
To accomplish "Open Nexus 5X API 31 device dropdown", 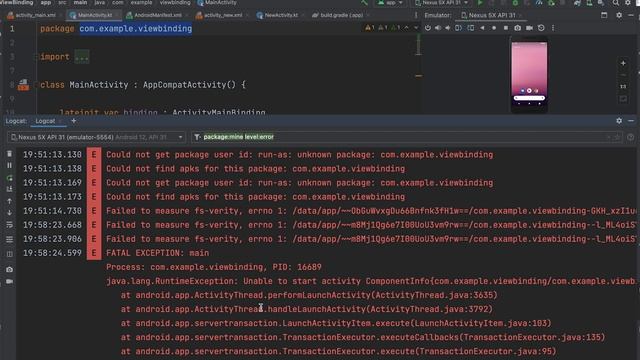I will coord(441,2).
